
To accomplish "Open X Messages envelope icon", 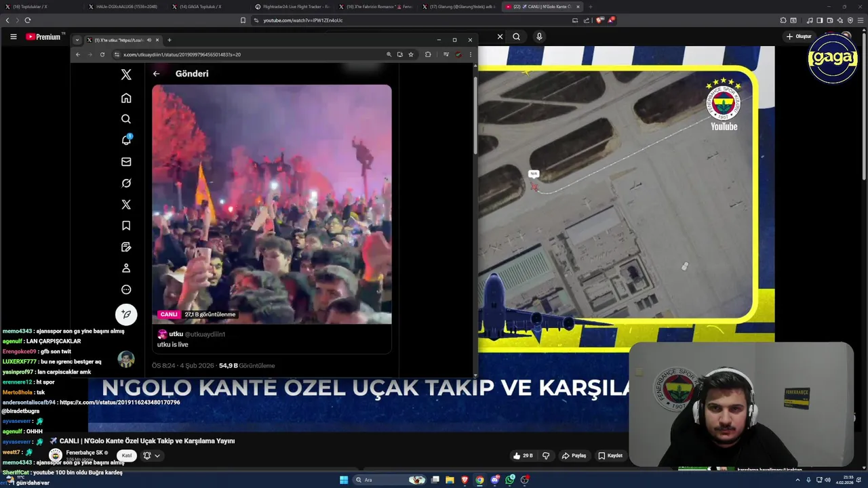I will (x=126, y=162).
